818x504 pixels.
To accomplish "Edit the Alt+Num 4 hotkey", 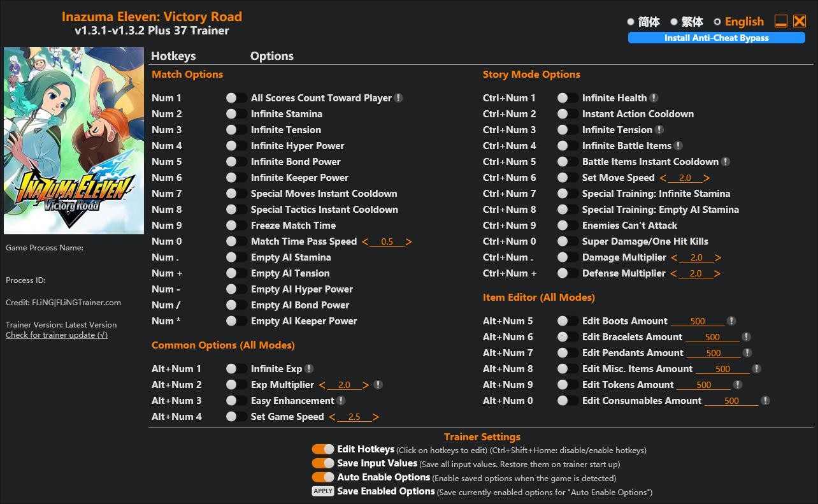I will click(176, 417).
